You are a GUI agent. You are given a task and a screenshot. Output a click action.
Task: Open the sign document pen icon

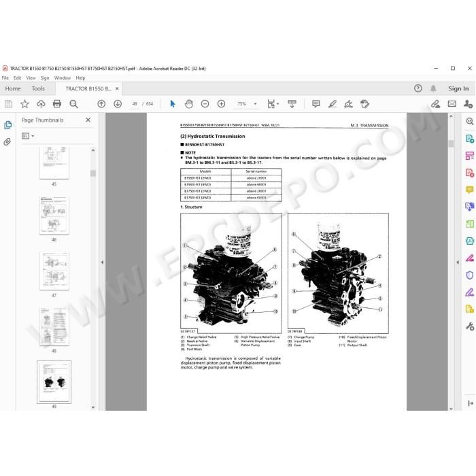(348, 104)
